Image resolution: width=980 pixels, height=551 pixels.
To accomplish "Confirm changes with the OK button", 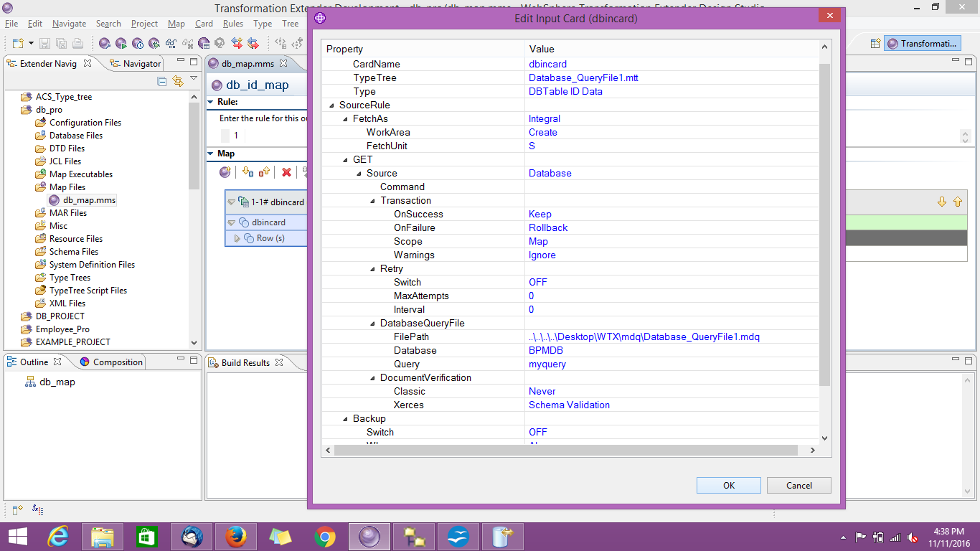I will pyautogui.click(x=728, y=485).
